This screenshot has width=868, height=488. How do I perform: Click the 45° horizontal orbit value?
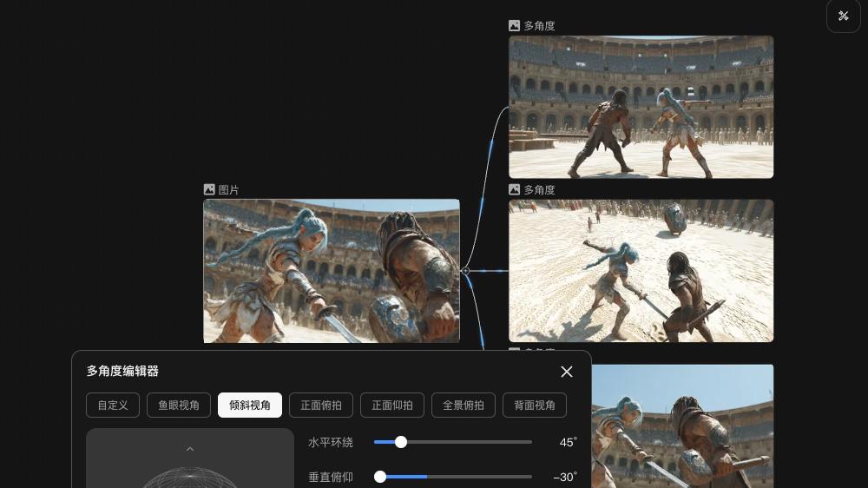[568, 442]
